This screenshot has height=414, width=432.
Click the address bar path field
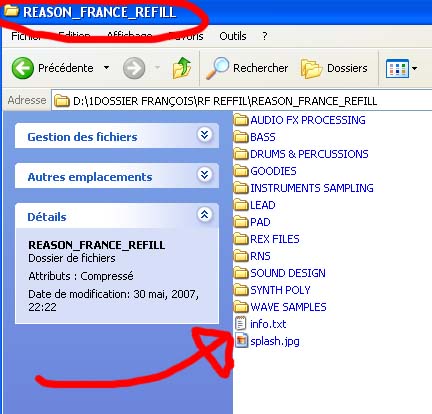point(242,100)
